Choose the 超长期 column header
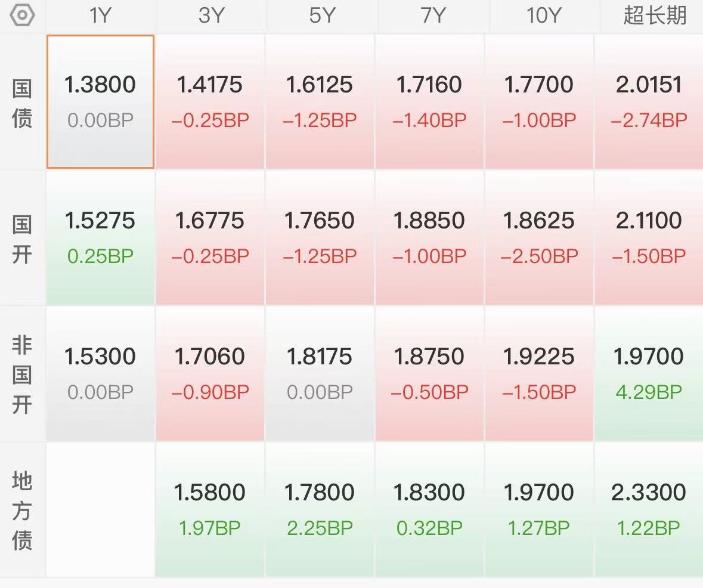 point(655,16)
